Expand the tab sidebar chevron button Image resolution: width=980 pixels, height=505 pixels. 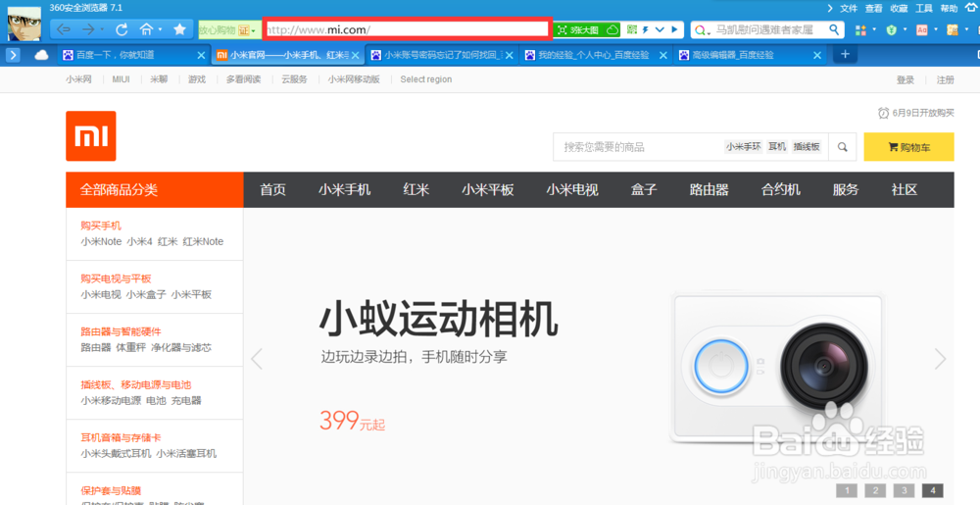point(13,55)
